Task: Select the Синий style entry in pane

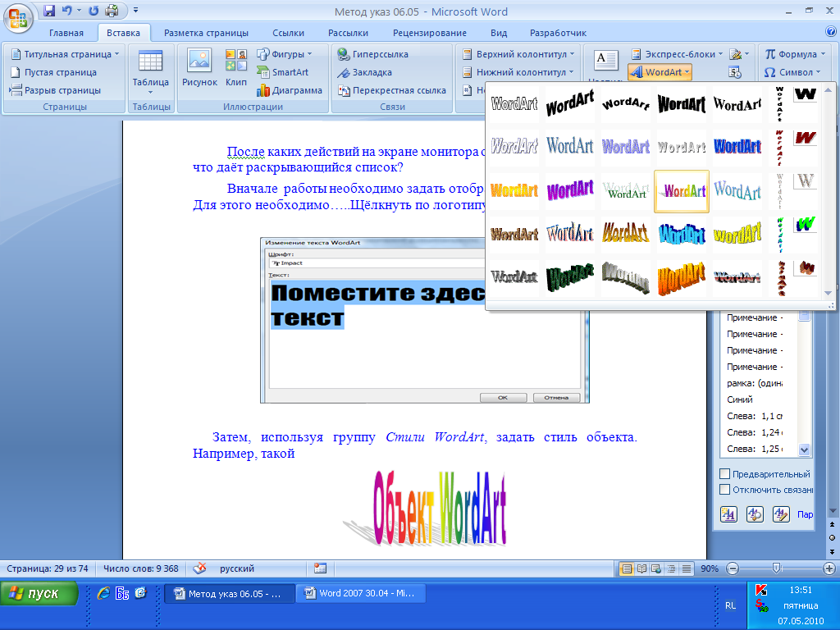Action: pyautogui.click(x=740, y=399)
